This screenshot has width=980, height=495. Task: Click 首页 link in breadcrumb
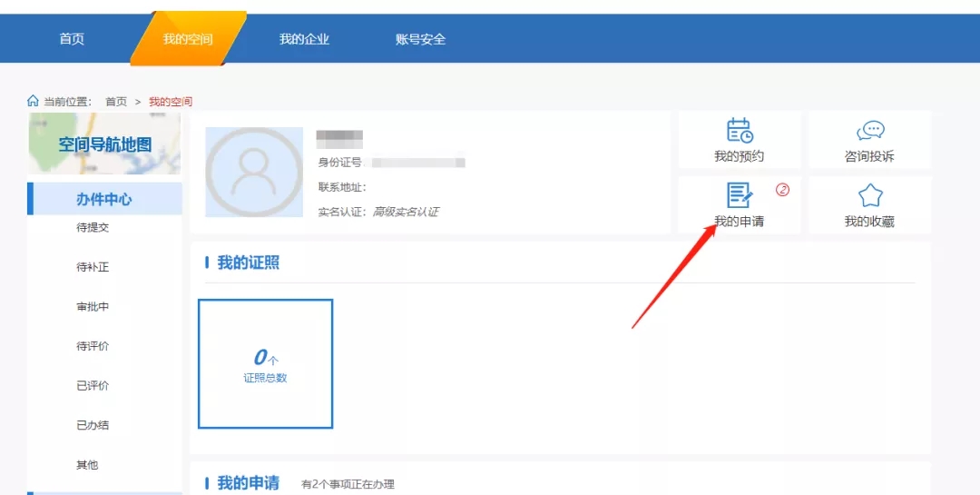pos(116,102)
